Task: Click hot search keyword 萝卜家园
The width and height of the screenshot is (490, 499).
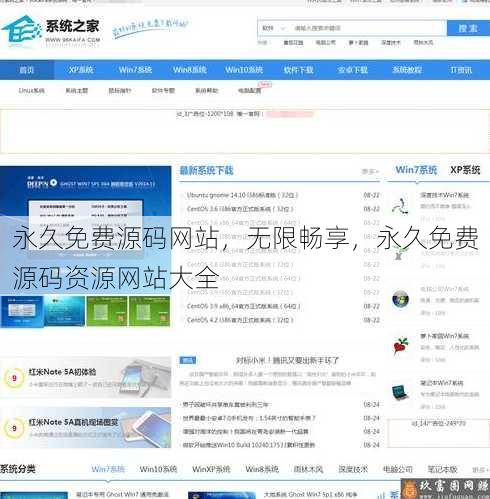Action: tap(358, 43)
